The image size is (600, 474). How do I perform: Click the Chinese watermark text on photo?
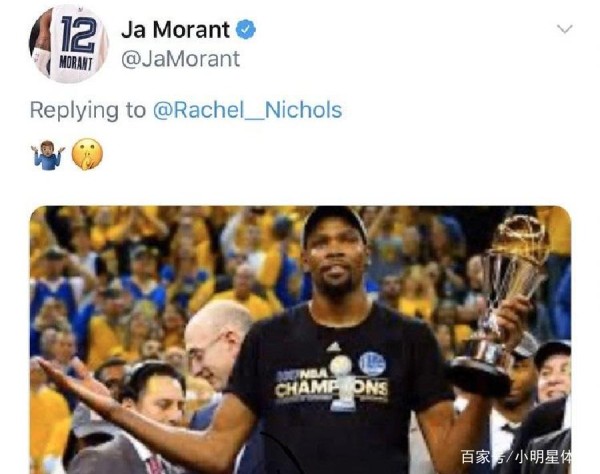515,456
